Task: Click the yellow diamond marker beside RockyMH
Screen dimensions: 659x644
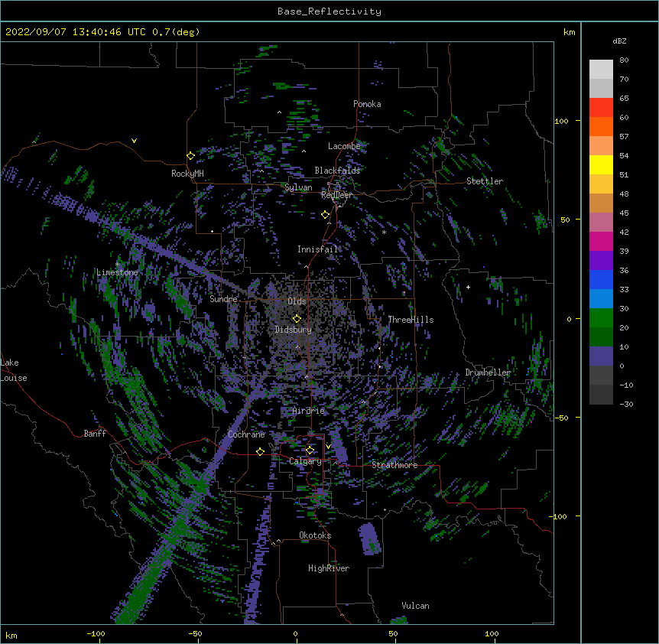Action: (190, 156)
